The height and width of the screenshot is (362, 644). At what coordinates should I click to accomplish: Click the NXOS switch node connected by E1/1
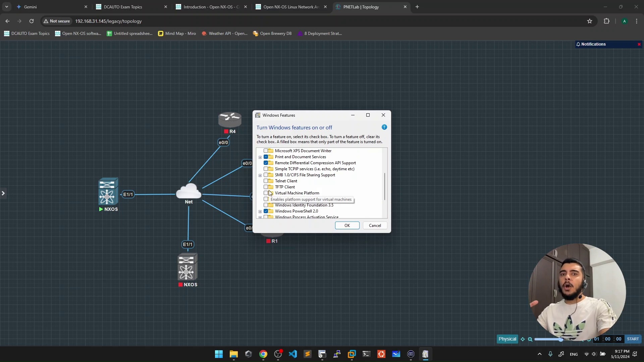(108, 191)
